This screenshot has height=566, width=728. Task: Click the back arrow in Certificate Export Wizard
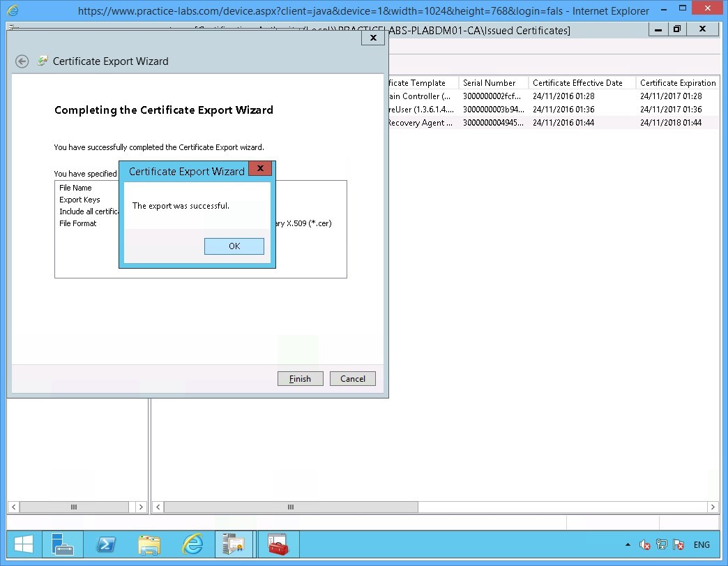tap(22, 61)
